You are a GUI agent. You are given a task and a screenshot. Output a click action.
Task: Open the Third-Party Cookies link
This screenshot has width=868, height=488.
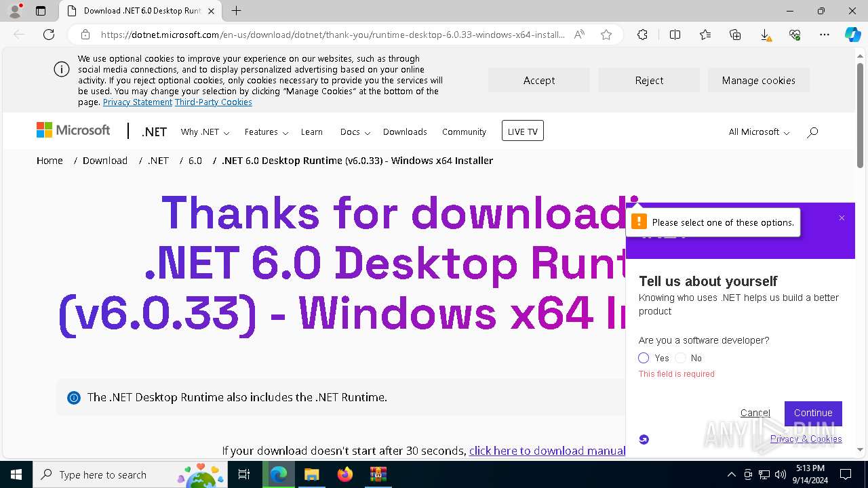tap(214, 102)
